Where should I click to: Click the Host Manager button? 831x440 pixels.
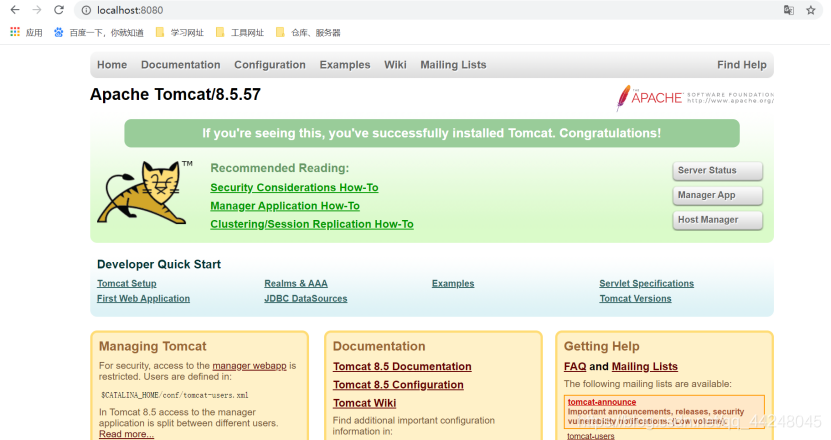pyautogui.click(x=718, y=220)
